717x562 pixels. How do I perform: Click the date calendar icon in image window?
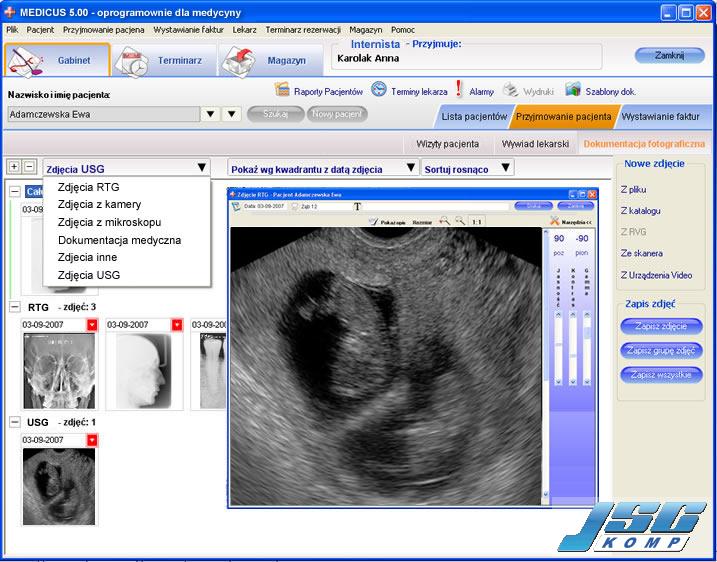(x=236, y=207)
